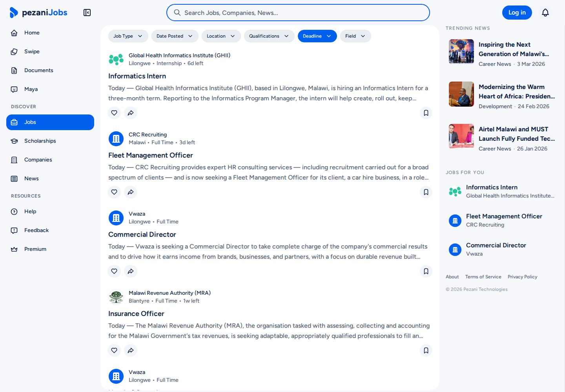Open Documents in sidebar
The image size is (565, 392).
50,71
